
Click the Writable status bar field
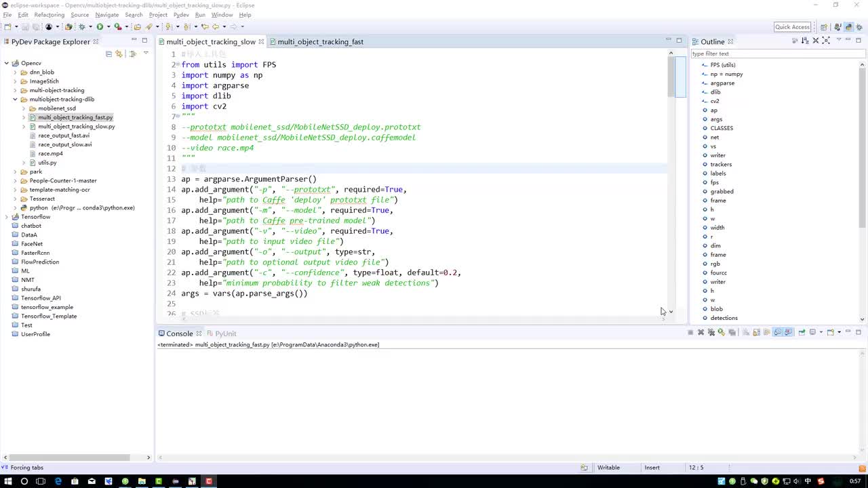click(x=608, y=468)
